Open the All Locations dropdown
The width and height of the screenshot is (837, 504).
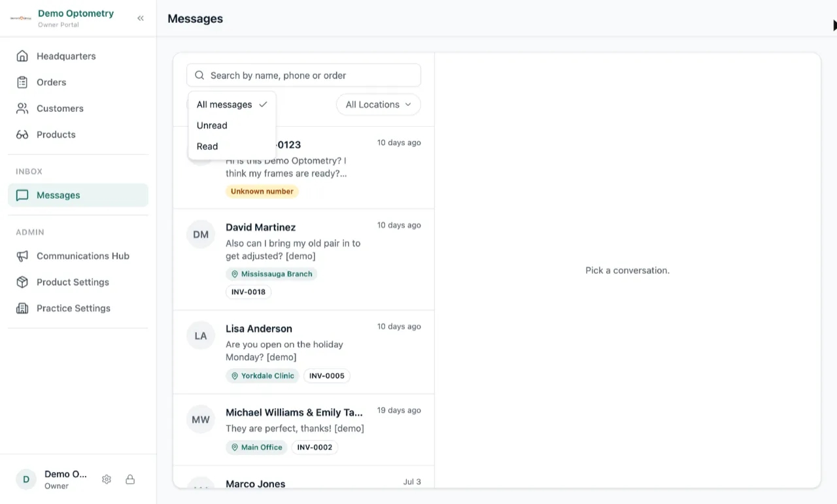click(x=379, y=105)
